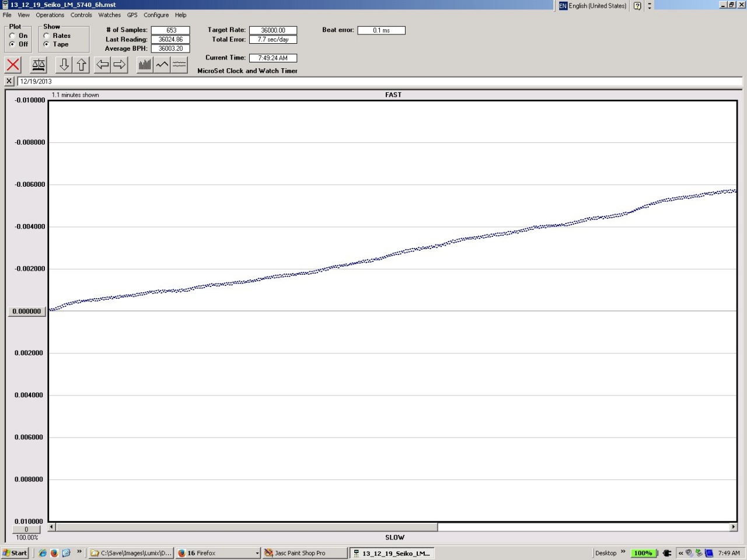Screen dimensions: 747x560
Task: Open the Watches menu
Action: point(109,15)
